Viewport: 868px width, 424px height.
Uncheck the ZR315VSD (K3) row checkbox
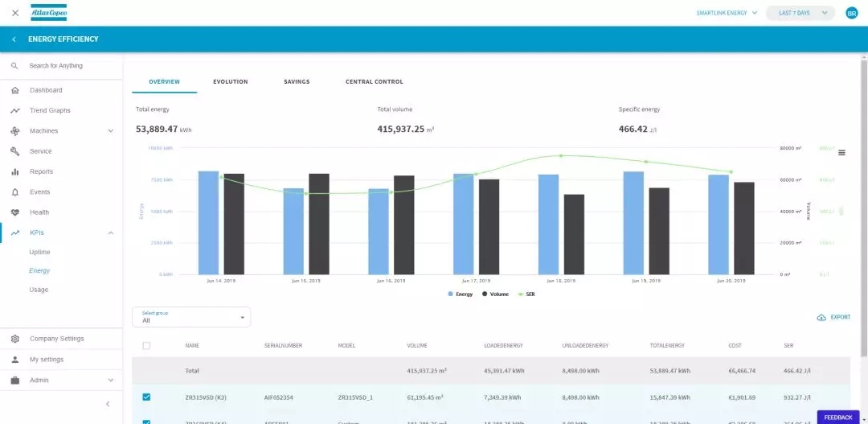click(146, 397)
